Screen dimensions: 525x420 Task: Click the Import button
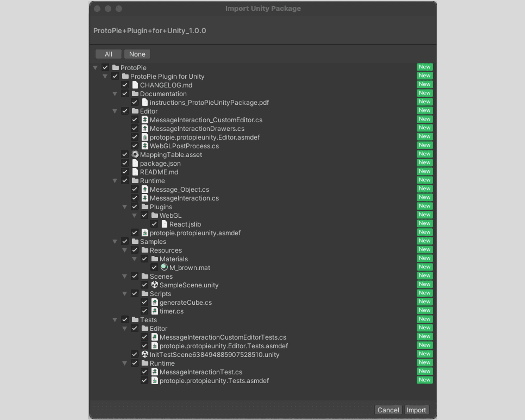click(x=417, y=410)
